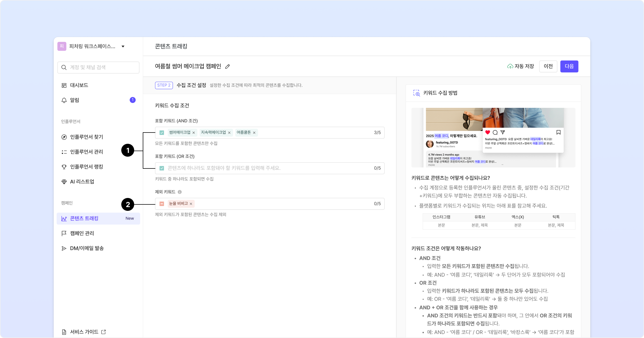Image resolution: width=644 pixels, height=338 pixels.
Task: Toggle the OR condition checkbox
Action: point(162,168)
